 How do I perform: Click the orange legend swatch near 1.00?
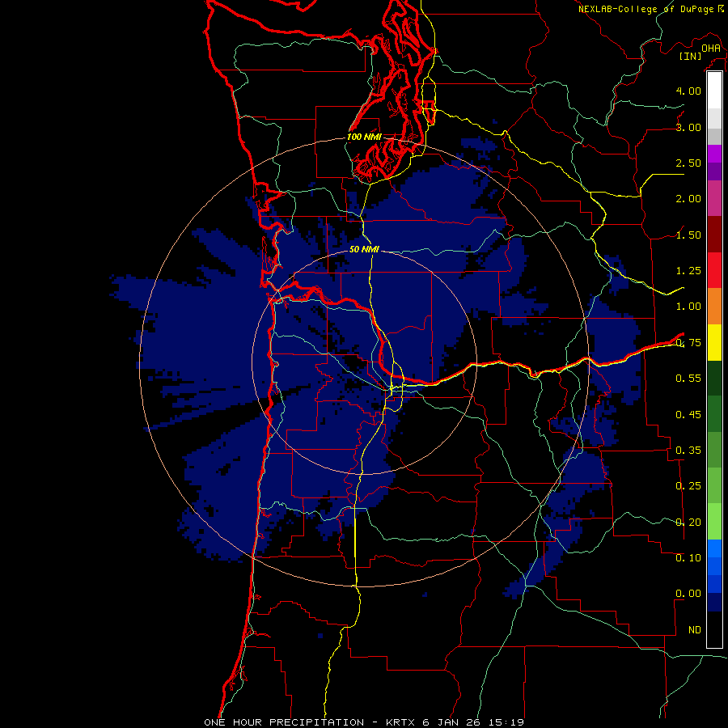714,307
